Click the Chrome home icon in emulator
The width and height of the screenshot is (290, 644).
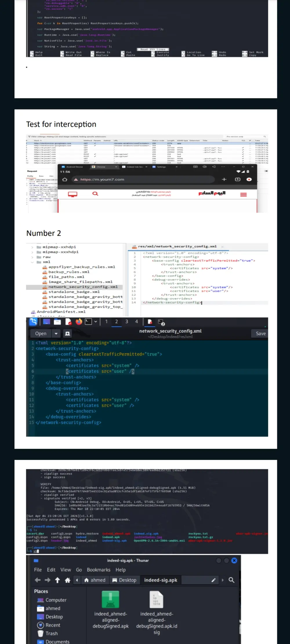65,179
